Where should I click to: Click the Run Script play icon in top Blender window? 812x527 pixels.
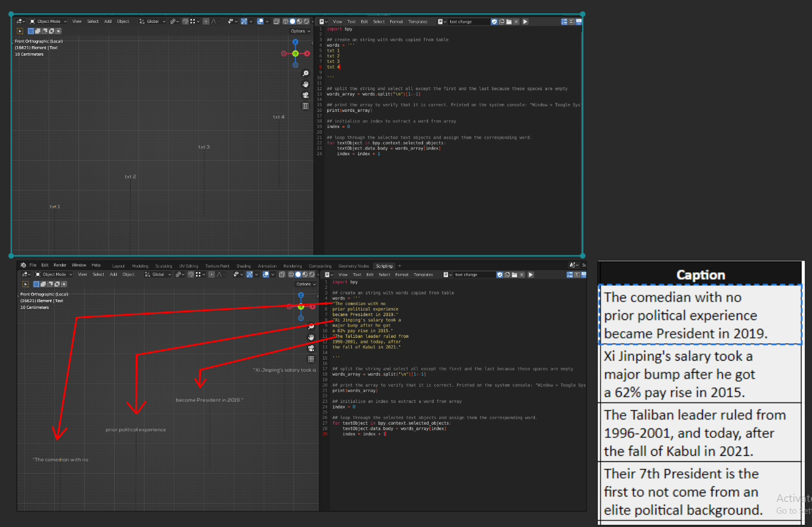(x=525, y=22)
